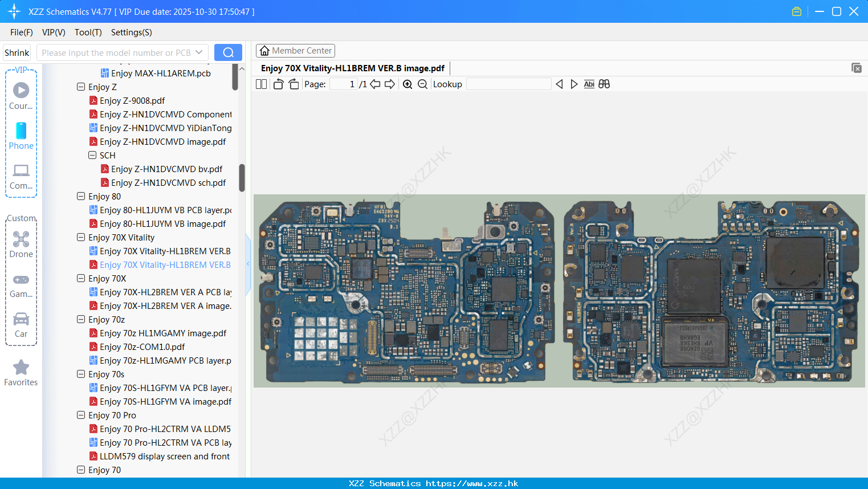
Task: Click the XZZ app logo icon
Action: pyautogui.click(x=14, y=11)
